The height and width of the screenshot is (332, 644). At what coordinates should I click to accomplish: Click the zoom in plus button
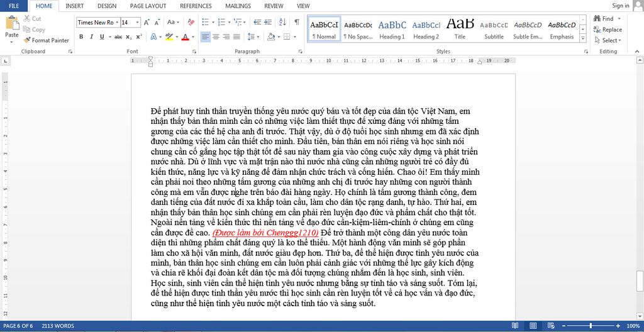click(618, 326)
